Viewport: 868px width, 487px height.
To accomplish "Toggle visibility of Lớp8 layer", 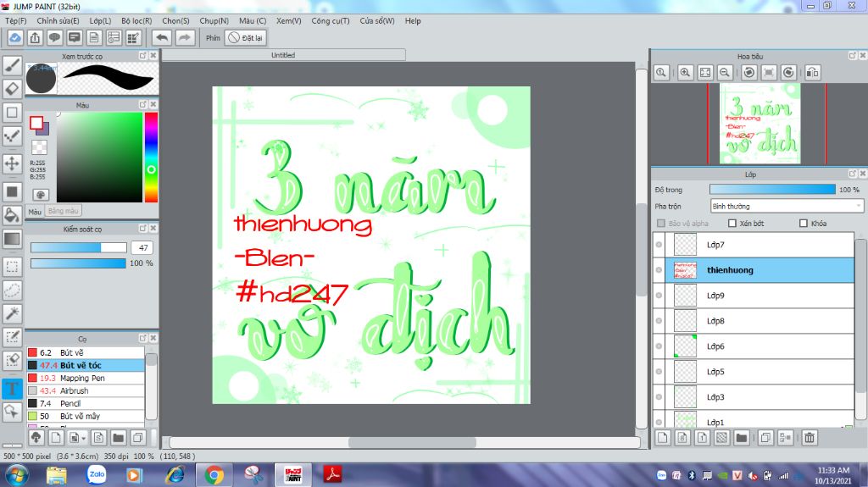I will coord(659,321).
